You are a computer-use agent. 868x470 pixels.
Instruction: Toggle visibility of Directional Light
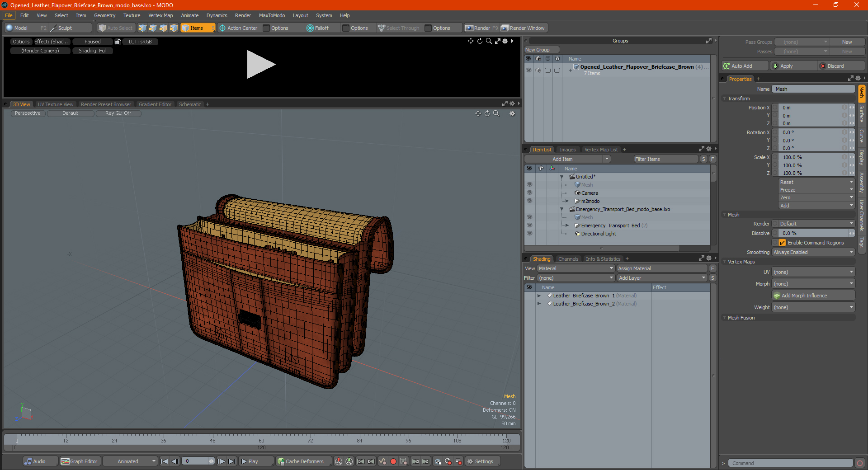click(529, 234)
